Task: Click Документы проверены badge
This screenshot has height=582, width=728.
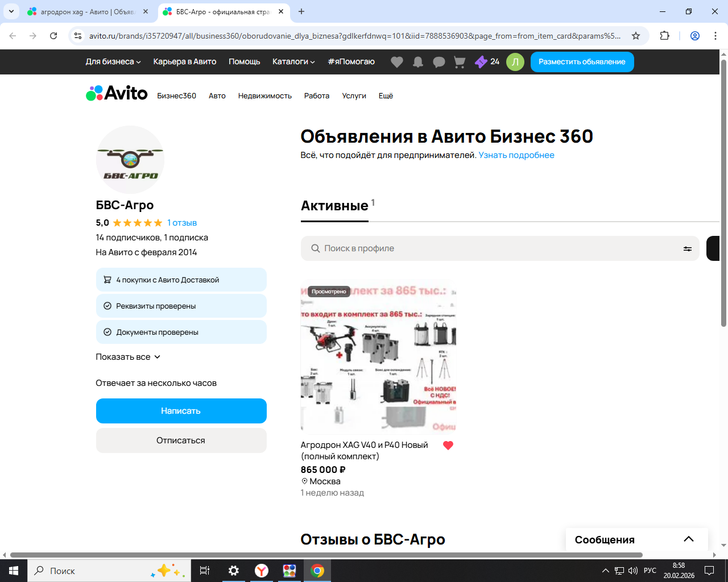Action: [181, 332]
